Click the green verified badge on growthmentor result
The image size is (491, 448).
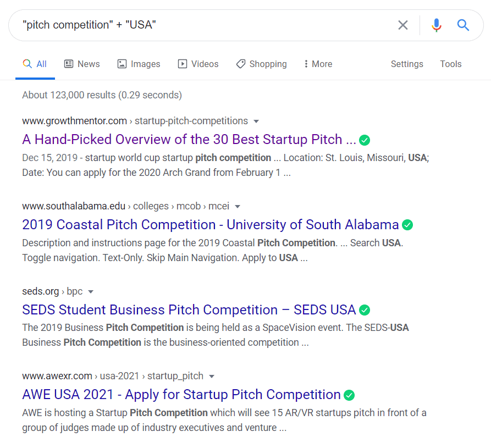[365, 140]
